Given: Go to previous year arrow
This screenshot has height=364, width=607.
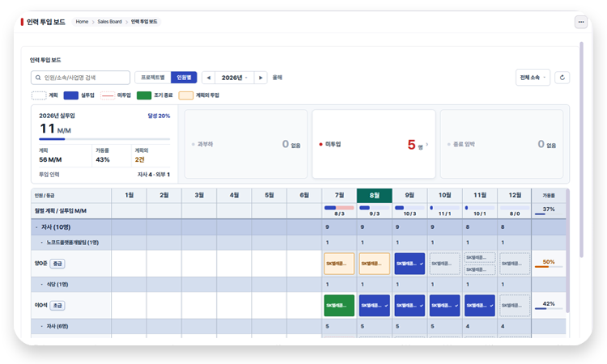Looking at the screenshot, I should (x=208, y=78).
